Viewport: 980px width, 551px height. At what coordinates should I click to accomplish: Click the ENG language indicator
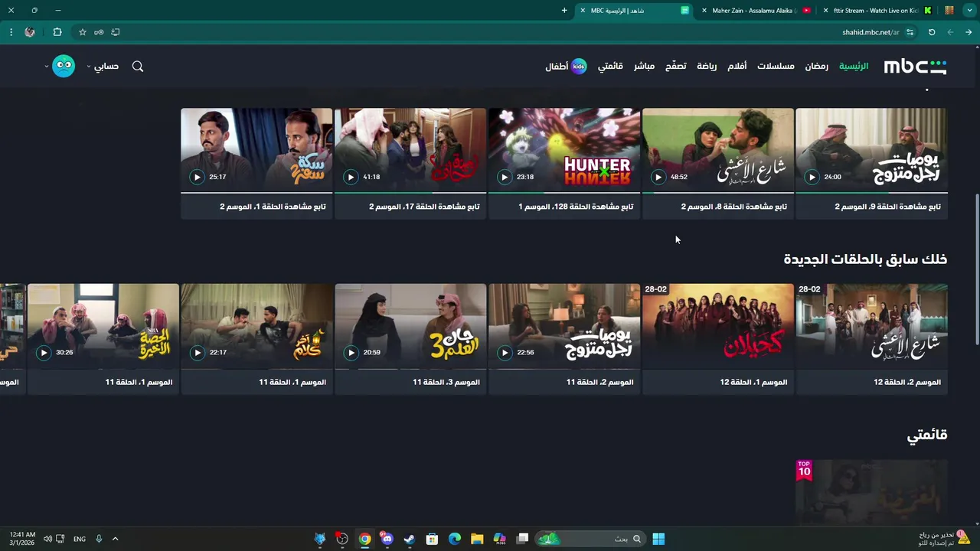(x=80, y=539)
